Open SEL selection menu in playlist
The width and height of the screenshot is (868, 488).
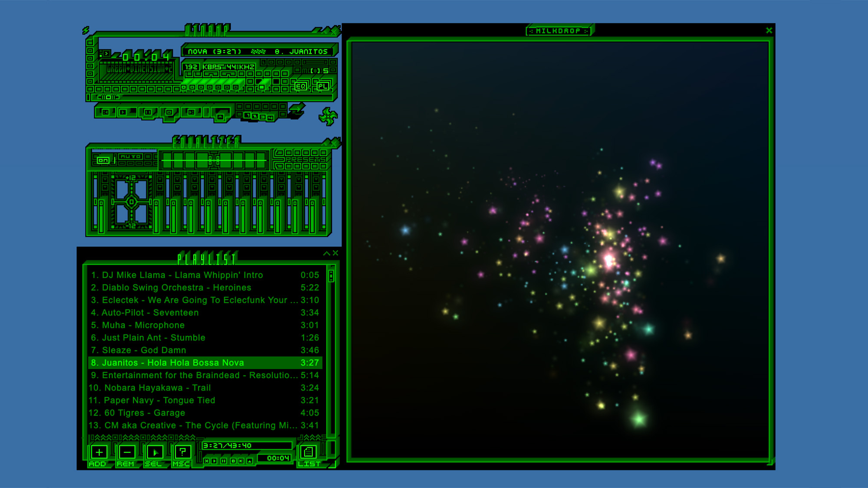pyautogui.click(x=155, y=452)
